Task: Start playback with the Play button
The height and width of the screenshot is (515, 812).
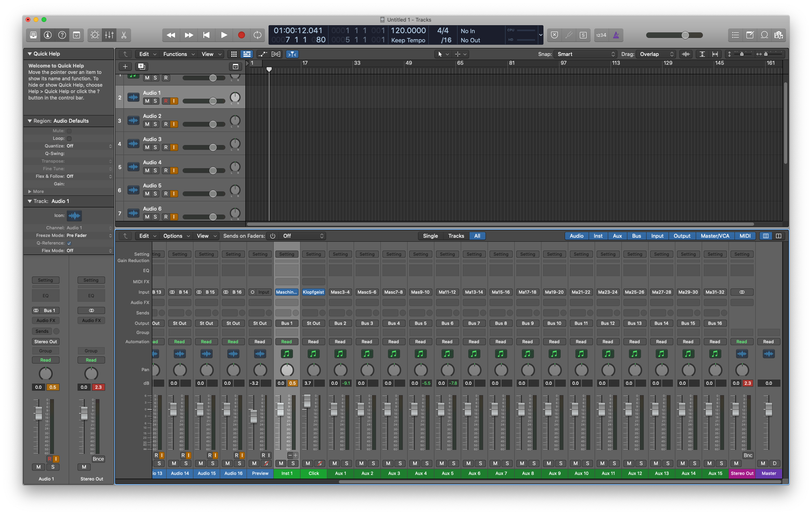Action: coord(224,35)
